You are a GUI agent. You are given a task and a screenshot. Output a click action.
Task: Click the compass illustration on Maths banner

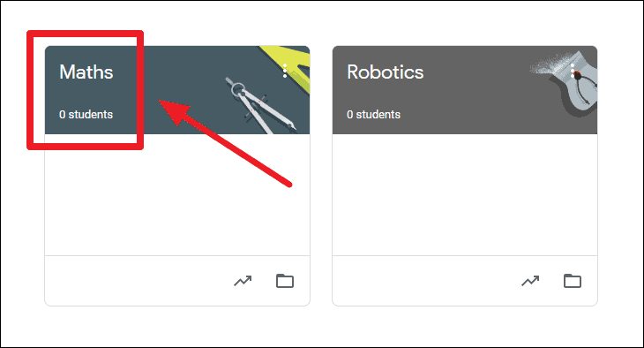(x=259, y=107)
